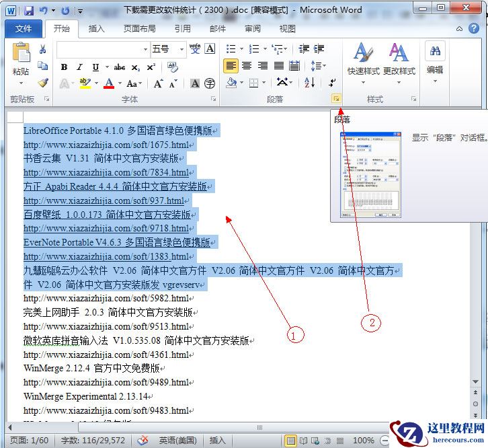Click the Undo icon in title bar
Viewport: 488px width, 448px height.
point(43,11)
